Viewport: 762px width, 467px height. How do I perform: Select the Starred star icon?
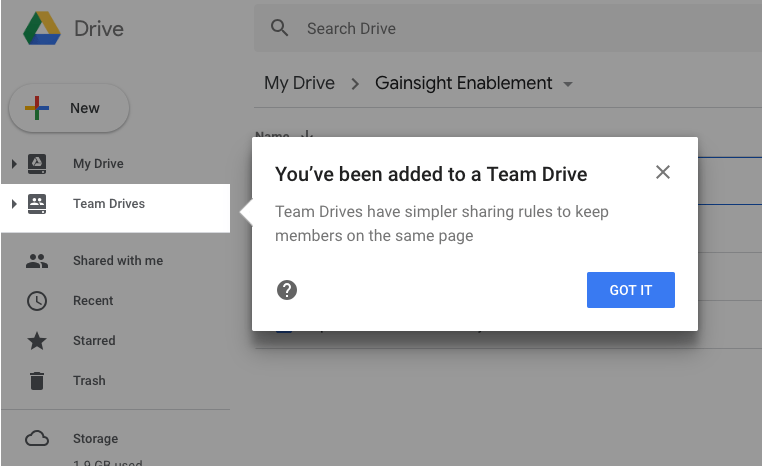37,341
